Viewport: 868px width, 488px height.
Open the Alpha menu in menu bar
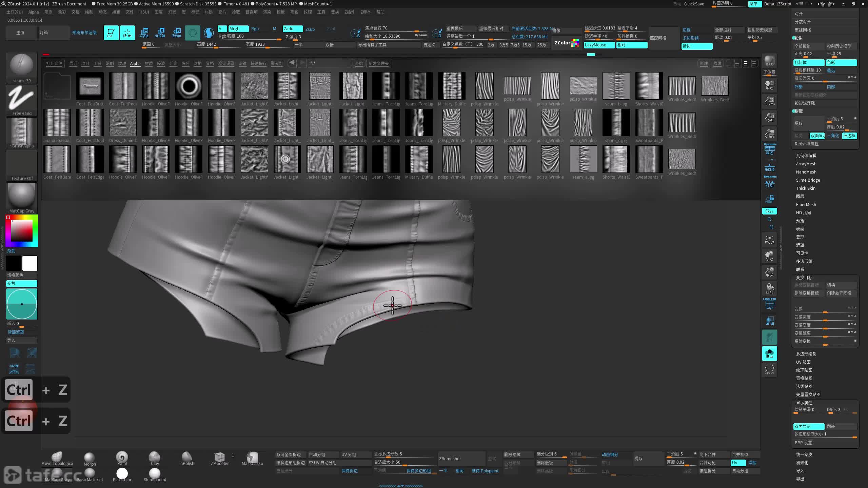tap(34, 12)
